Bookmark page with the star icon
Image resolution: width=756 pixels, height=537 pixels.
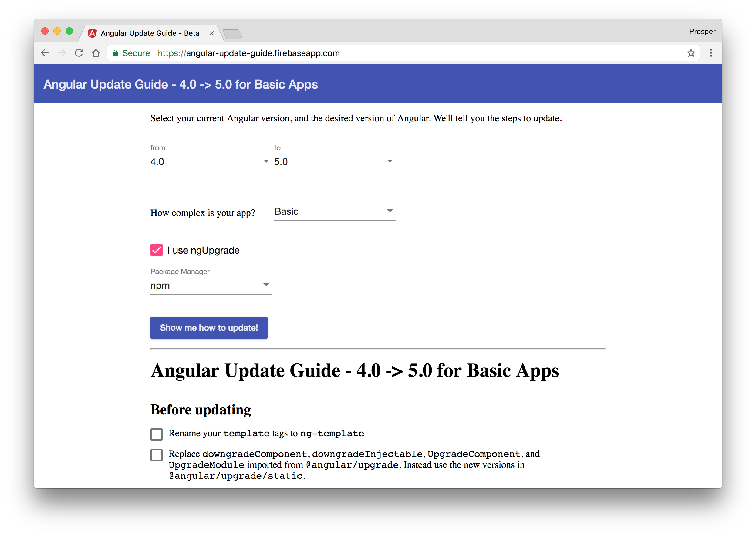tap(690, 53)
